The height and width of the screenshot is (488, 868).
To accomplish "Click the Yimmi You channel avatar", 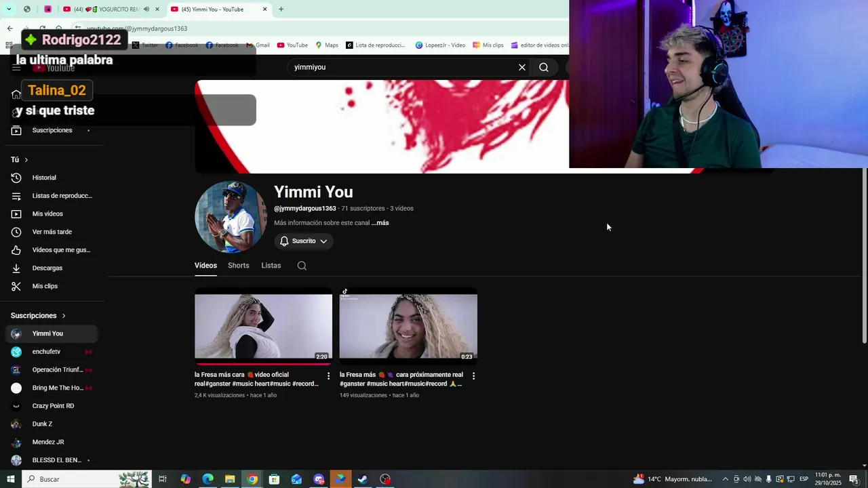I will pyautogui.click(x=231, y=217).
